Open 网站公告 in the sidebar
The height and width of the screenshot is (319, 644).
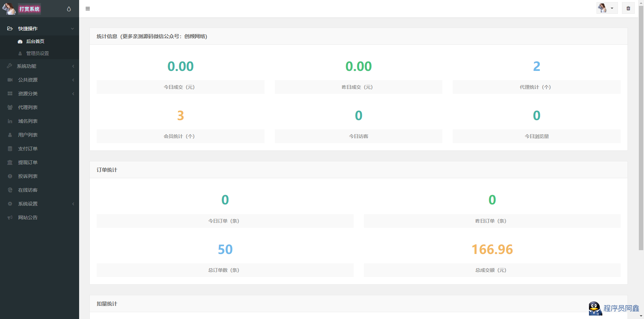pos(28,217)
